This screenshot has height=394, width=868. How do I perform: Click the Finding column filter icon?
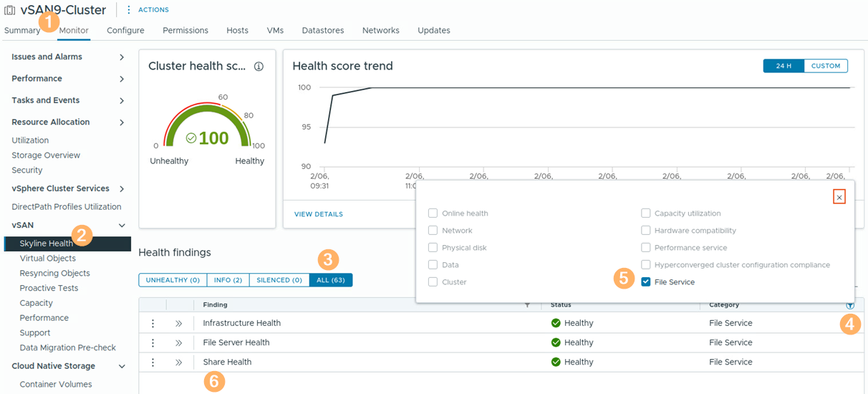click(x=528, y=305)
